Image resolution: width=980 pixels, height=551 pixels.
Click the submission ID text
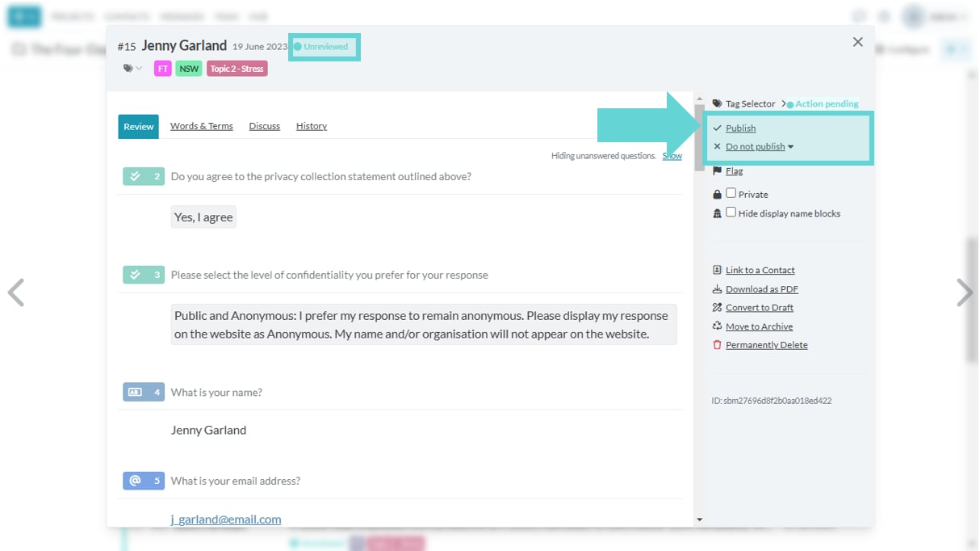(x=771, y=401)
